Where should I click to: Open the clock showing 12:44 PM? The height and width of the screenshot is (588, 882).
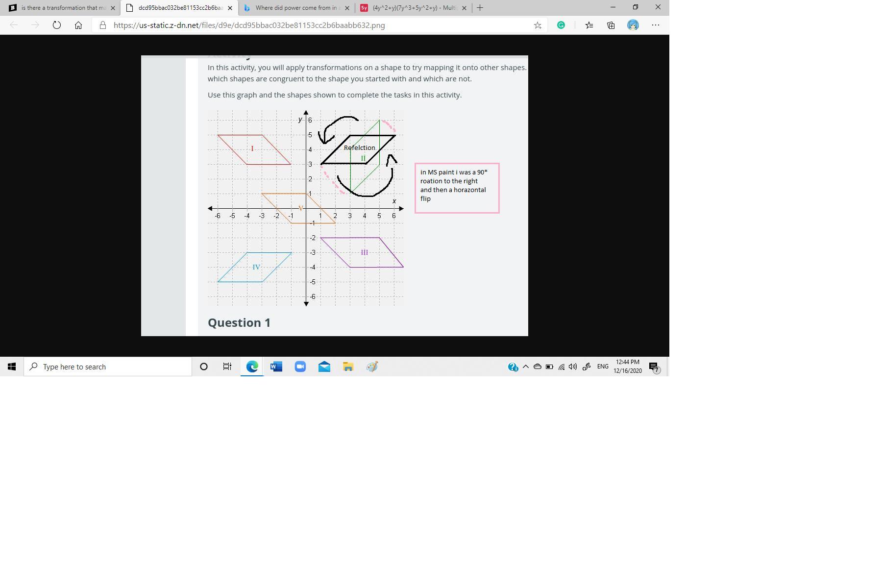click(x=628, y=367)
